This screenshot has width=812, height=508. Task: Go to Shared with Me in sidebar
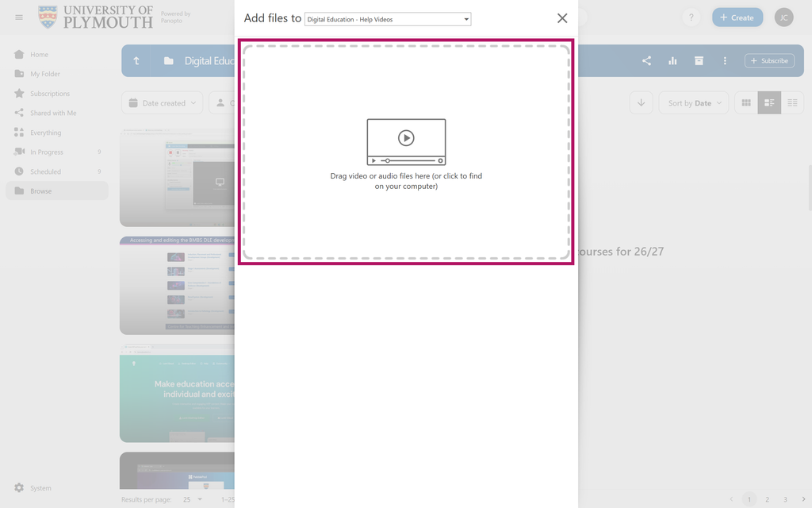coord(53,113)
